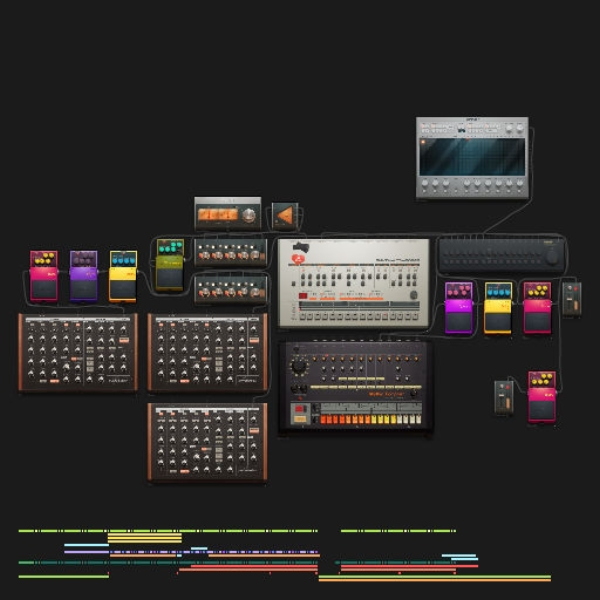Select the dark mixer console on the right
Viewport: 600px width, 600px height.
(x=502, y=254)
